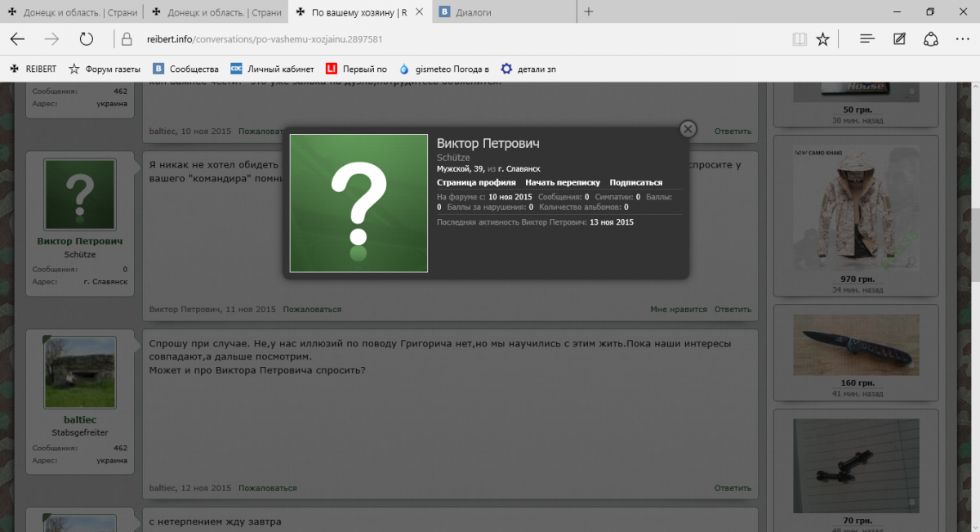980x532 pixels.
Task: Open the reading view book icon
Action: pyautogui.click(x=799, y=39)
